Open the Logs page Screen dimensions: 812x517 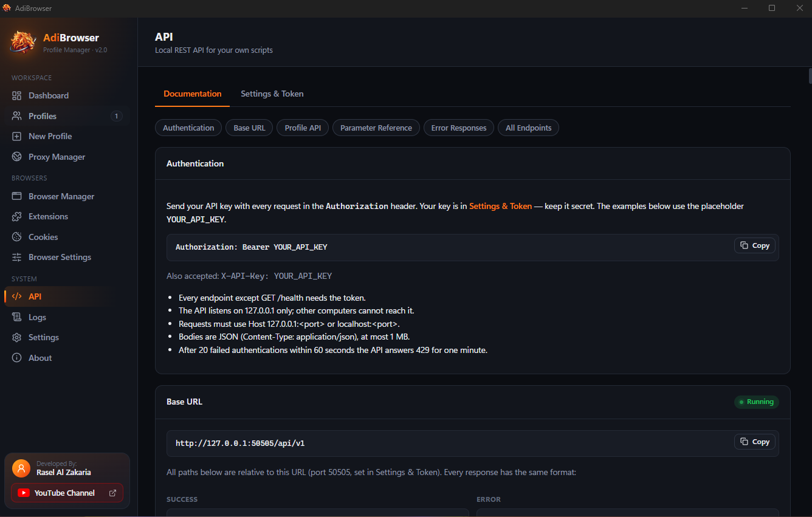pos(67,317)
